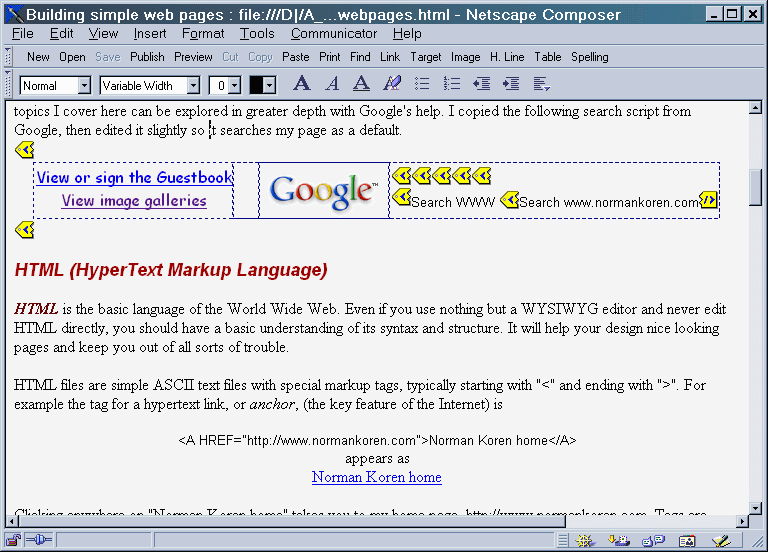Image resolution: width=768 pixels, height=552 pixels.
Task: Click the Italic formatting icon
Action: pos(332,84)
